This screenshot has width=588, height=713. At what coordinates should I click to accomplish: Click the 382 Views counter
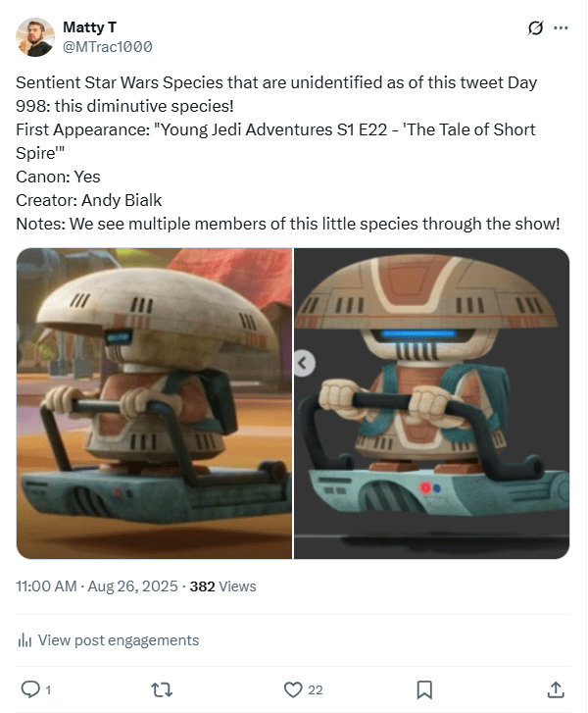222,586
